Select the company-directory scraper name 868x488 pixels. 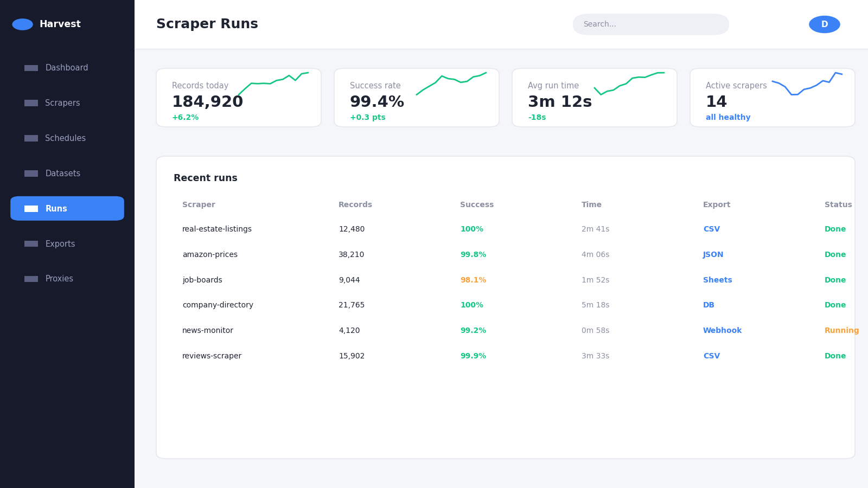click(x=218, y=305)
